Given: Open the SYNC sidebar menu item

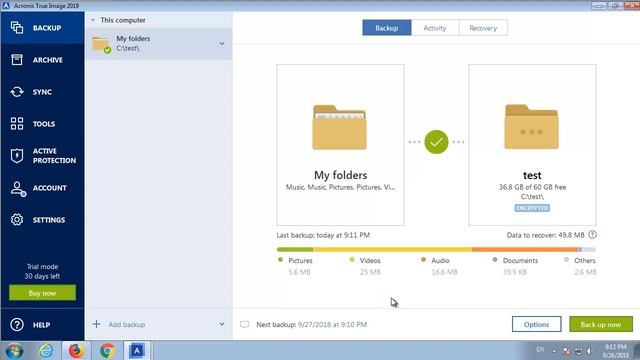Looking at the screenshot, I should (42, 92).
